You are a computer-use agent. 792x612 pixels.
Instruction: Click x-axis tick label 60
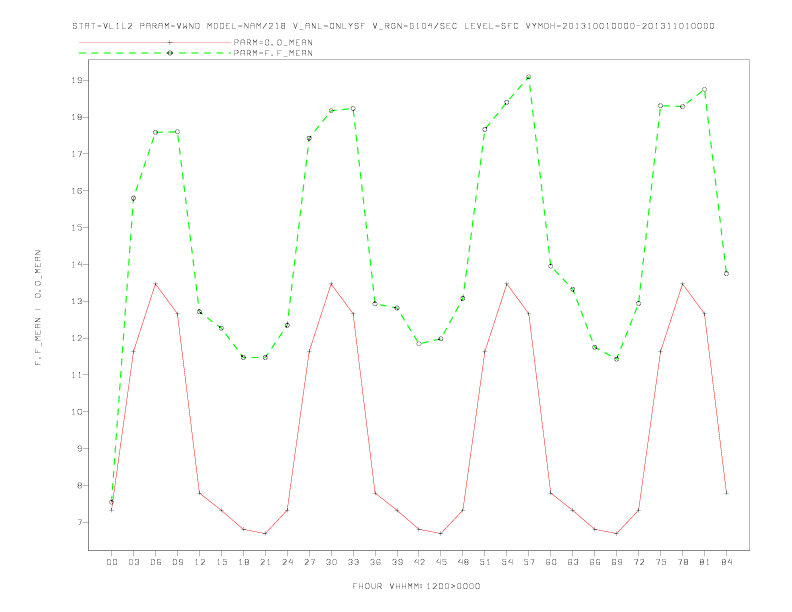tap(551, 562)
